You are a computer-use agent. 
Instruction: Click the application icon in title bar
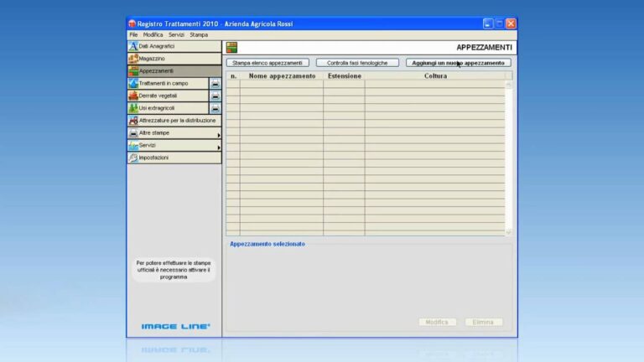(132, 23)
